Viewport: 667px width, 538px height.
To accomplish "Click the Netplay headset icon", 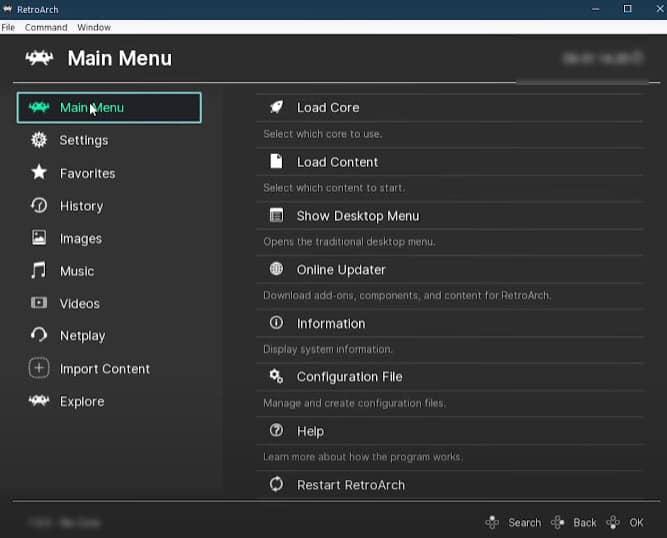I will [39, 335].
